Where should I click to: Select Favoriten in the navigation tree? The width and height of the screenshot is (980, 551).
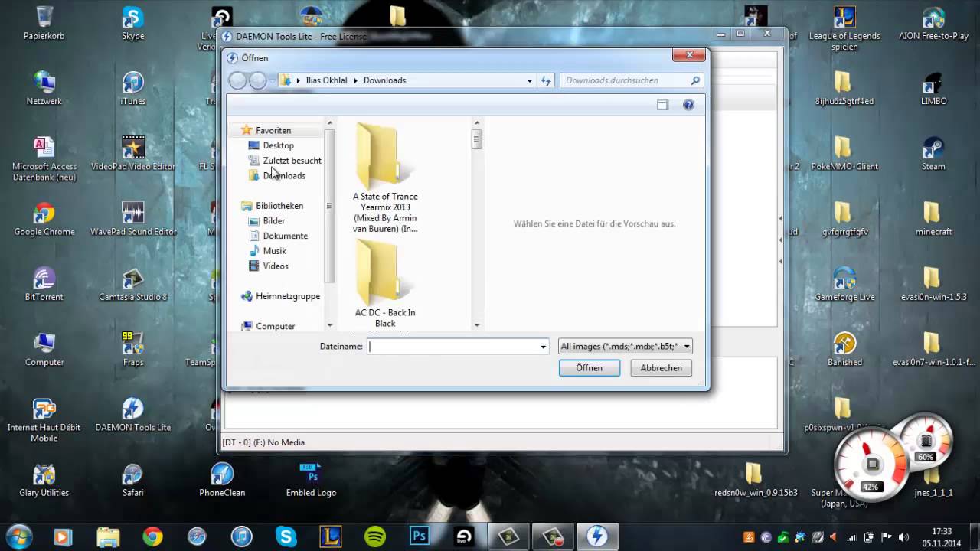tap(273, 131)
